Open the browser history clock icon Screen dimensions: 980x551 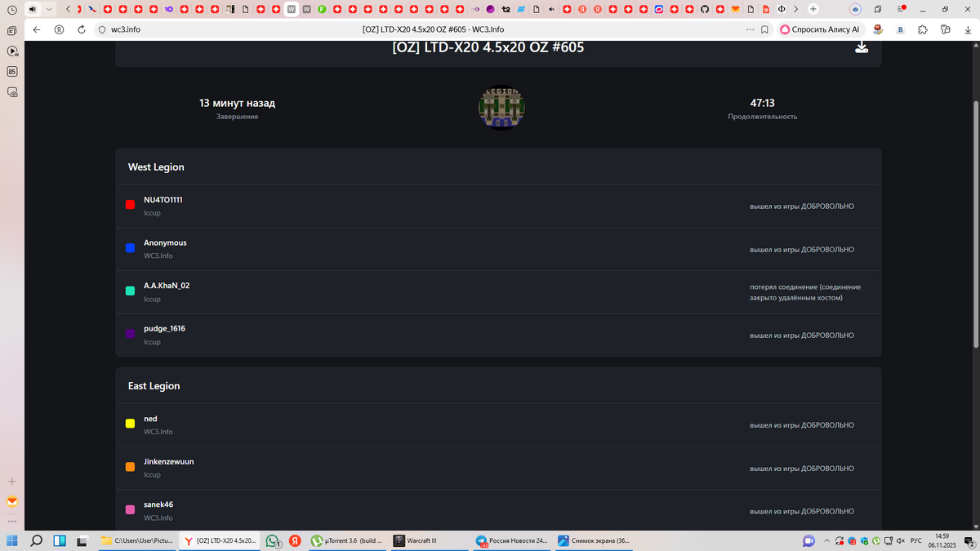[12, 10]
